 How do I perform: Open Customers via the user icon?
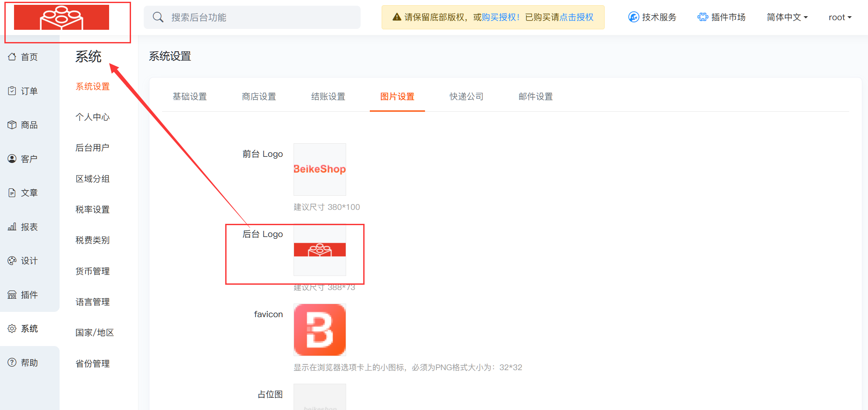[x=12, y=159]
